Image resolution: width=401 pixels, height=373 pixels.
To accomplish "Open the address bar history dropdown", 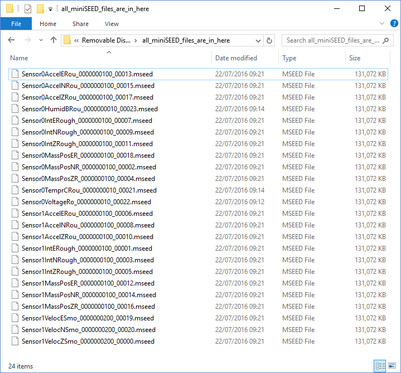I will [258, 41].
